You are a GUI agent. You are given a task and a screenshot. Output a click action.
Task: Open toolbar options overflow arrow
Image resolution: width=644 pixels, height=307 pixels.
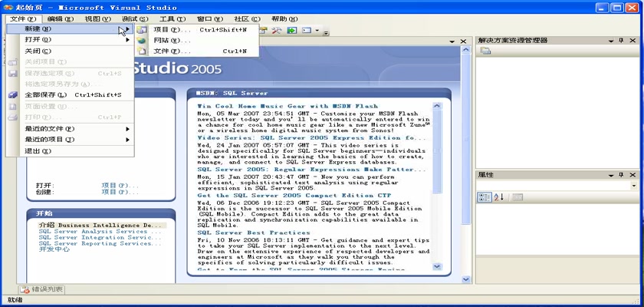[x=326, y=32]
